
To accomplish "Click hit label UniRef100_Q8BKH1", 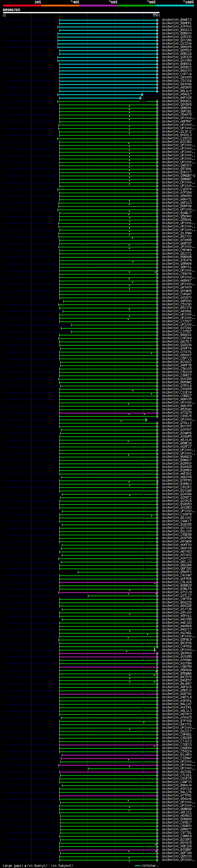I will pyautogui.click(x=177, y=108).
